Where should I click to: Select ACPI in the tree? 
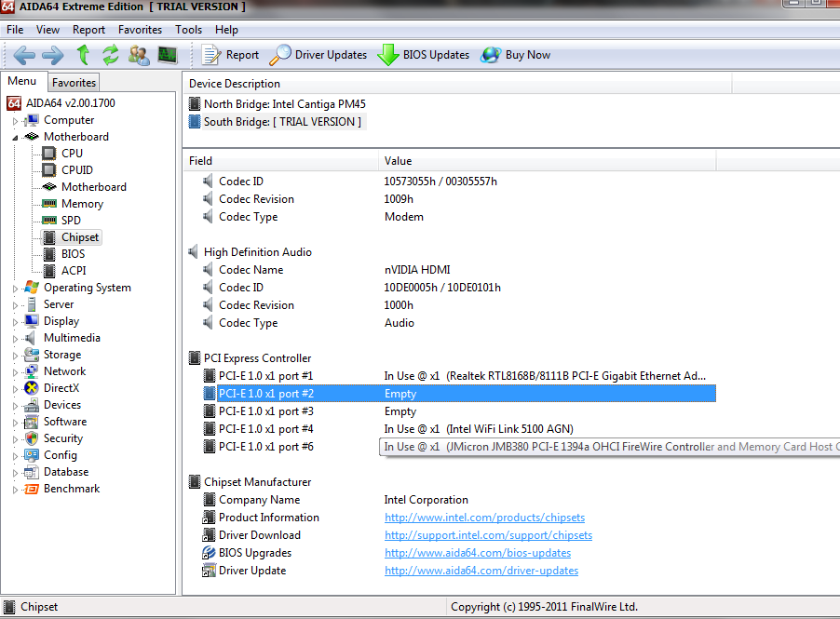pos(74,271)
